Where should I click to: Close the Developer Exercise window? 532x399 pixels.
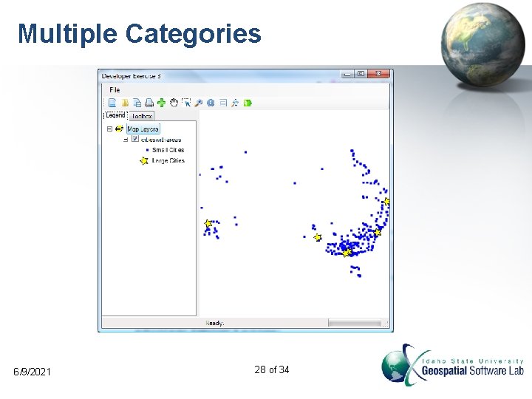click(378, 74)
